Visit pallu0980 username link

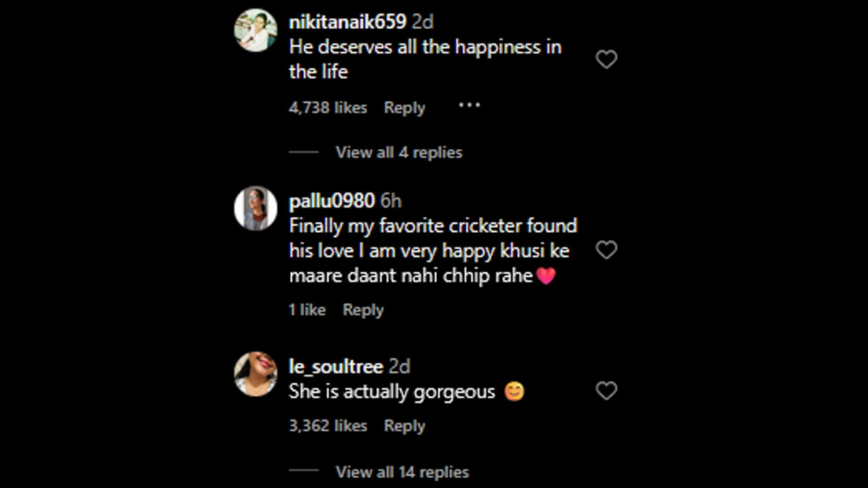(x=331, y=200)
